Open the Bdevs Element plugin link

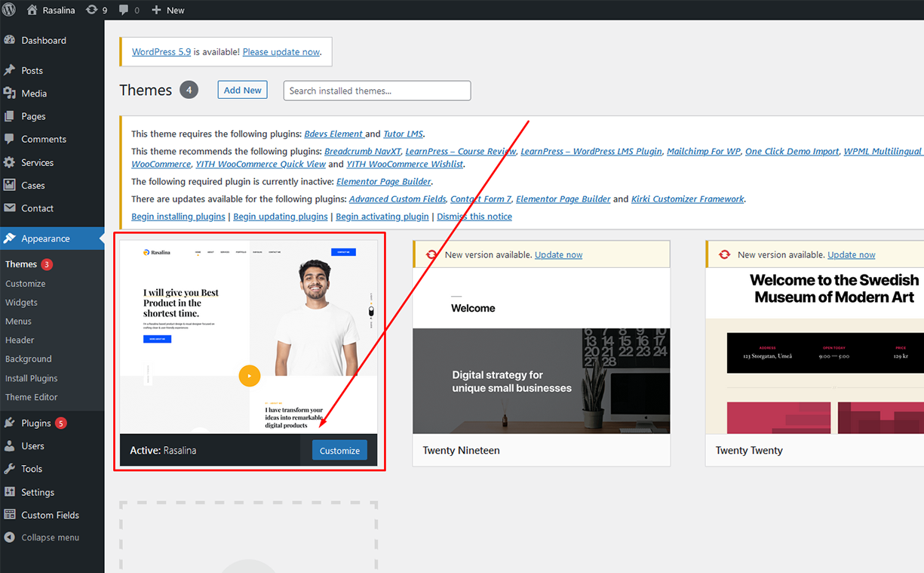(x=334, y=134)
